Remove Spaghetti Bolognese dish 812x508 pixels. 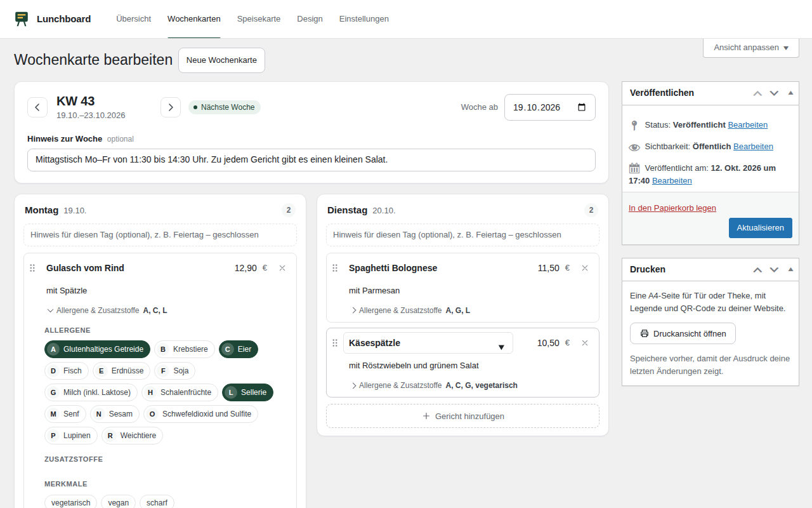[585, 268]
